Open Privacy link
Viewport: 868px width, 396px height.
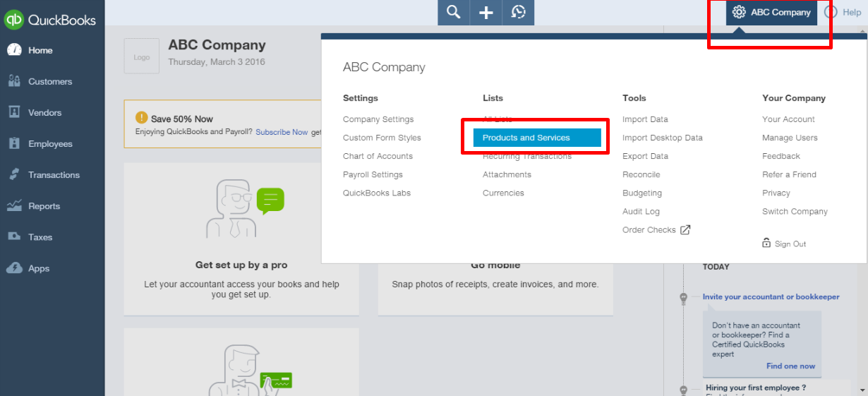[776, 193]
